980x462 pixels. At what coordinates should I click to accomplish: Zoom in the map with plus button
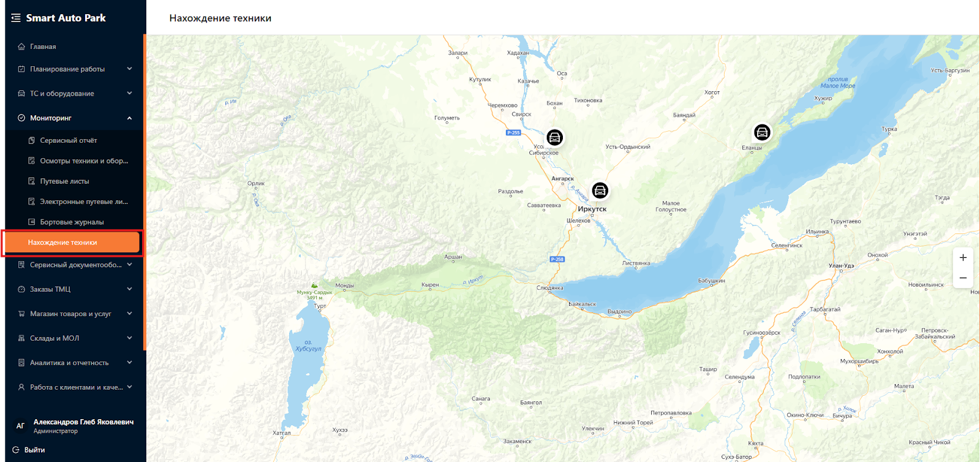tap(963, 258)
